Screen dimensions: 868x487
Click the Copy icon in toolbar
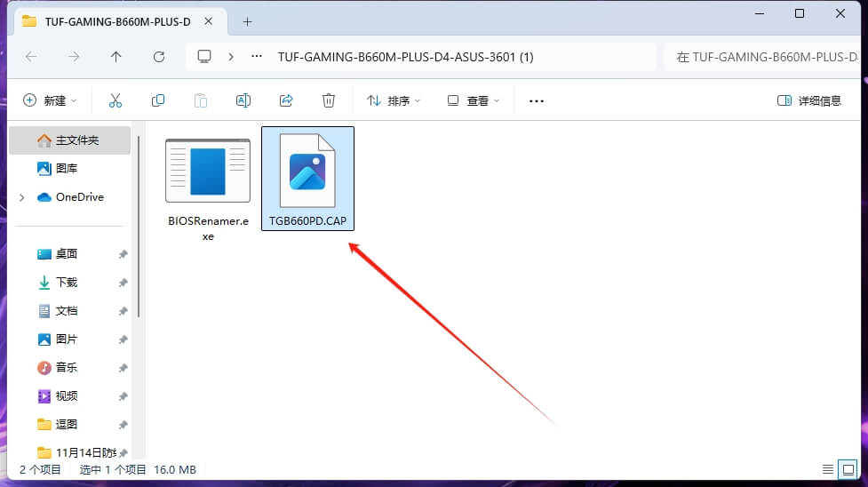158,100
